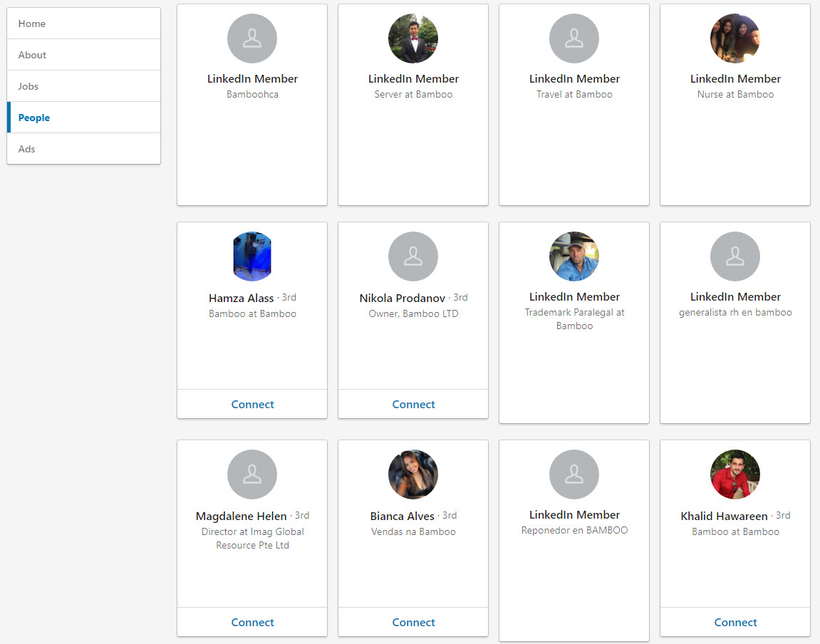
Task: Click placeholder avatar of Bamboohca member
Action: point(252,38)
